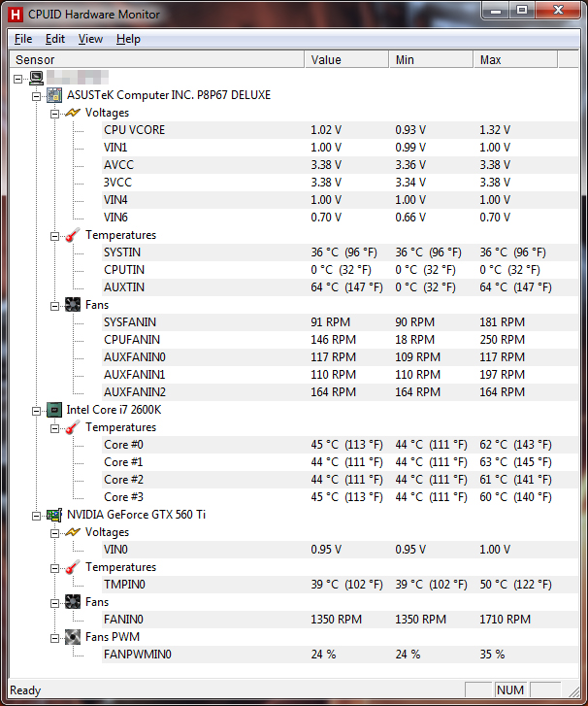Collapse the Intel Core i7 2600K node
This screenshot has width=588, height=706.
coord(37,411)
